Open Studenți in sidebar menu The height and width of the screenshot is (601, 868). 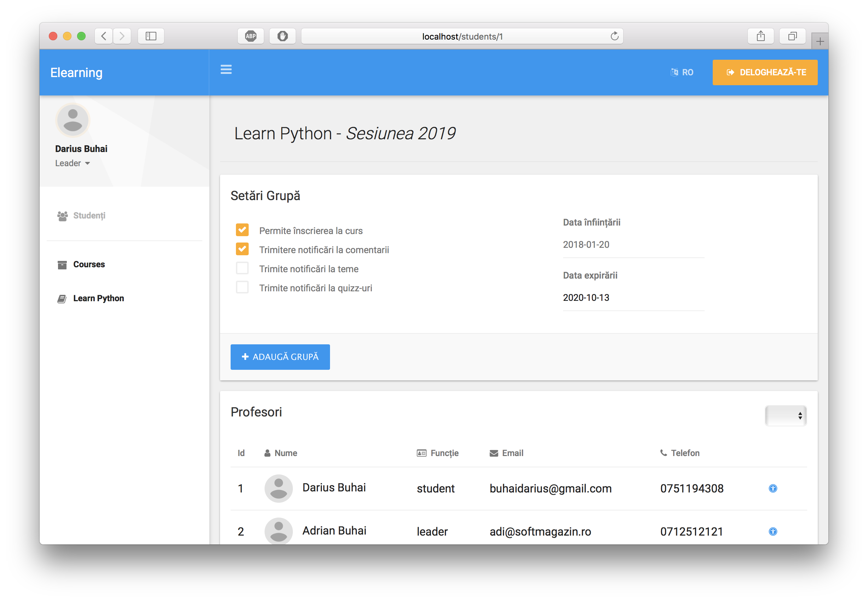point(89,215)
